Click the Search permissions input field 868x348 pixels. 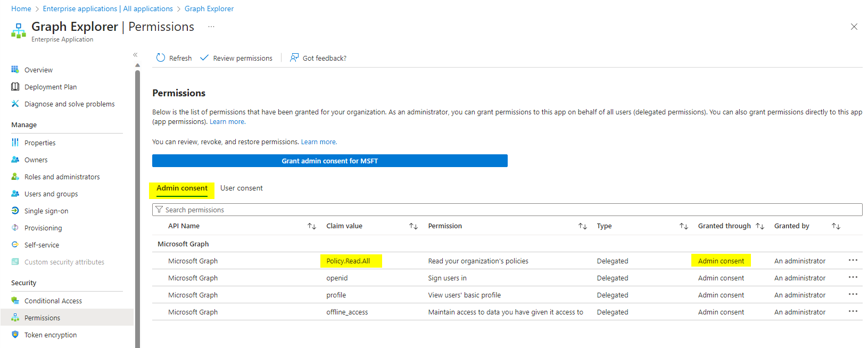pos(507,210)
